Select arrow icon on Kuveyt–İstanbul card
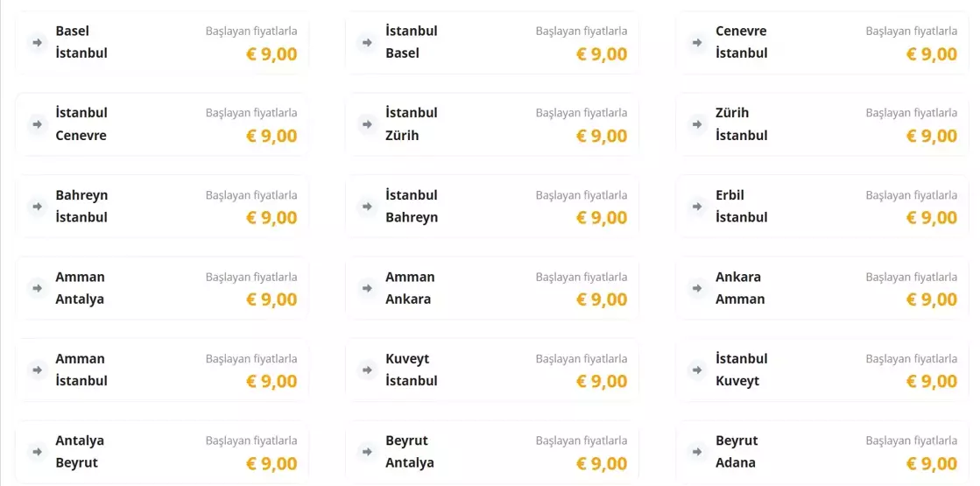The width and height of the screenshot is (980, 486). tap(367, 370)
